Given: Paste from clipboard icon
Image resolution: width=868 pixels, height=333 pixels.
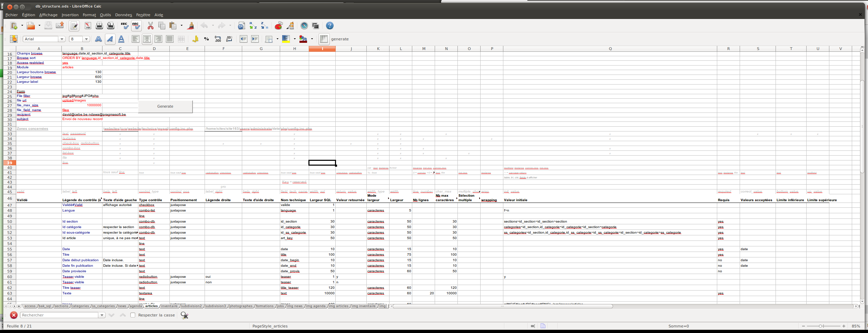Looking at the screenshot, I should point(173,26).
